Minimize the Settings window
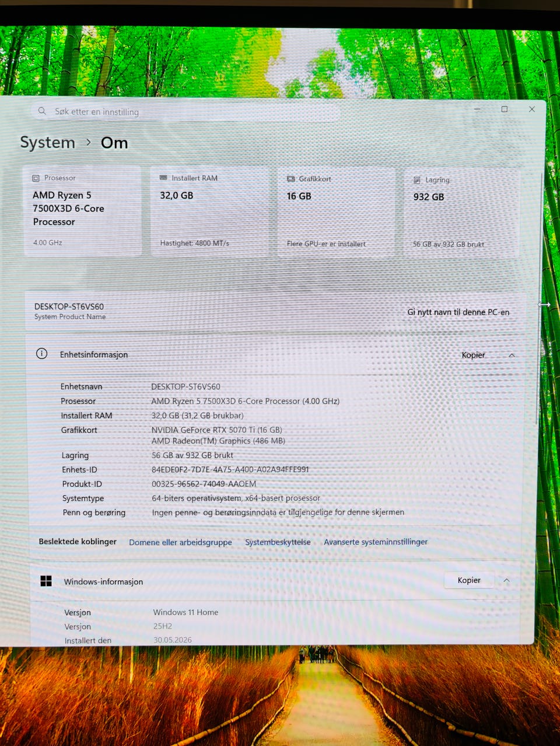The width and height of the screenshot is (560, 746). coord(477,109)
